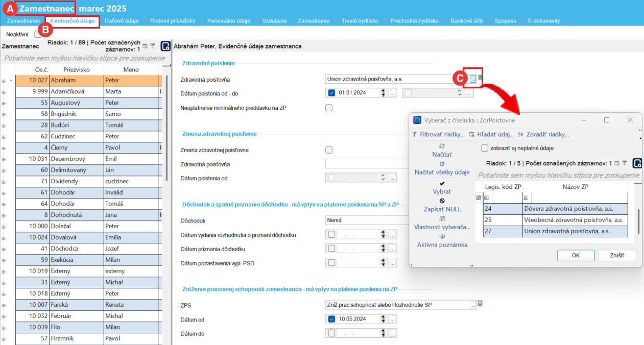Open ZPS lookup ellipsis button
Viewport: 644px width, 345px height.
(x=473, y=305)
